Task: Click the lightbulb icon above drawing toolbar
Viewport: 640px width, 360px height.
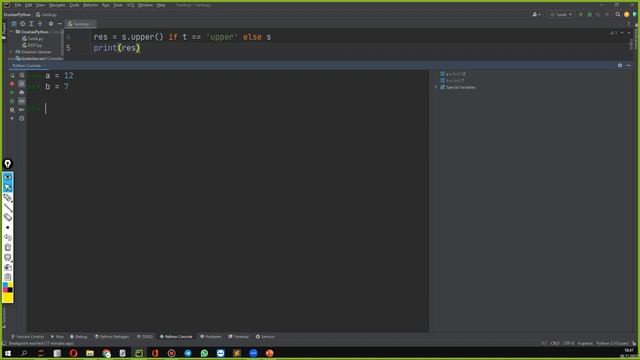Action: (8, 164)
